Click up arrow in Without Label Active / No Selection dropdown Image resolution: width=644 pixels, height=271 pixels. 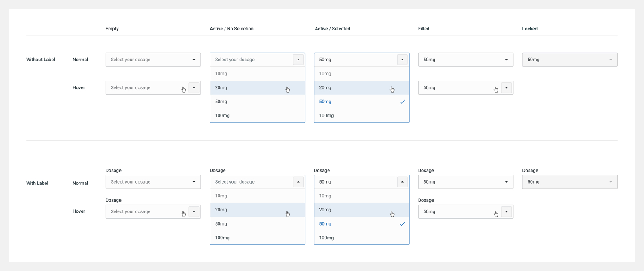[x=298, y=60]
